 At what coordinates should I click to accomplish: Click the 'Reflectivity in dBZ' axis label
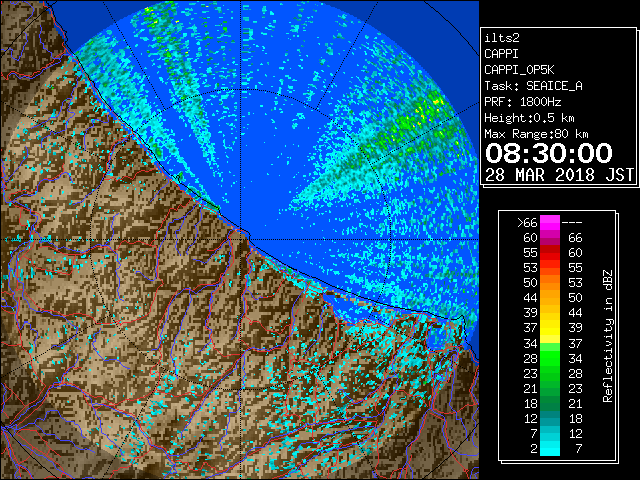coord(608,336)
